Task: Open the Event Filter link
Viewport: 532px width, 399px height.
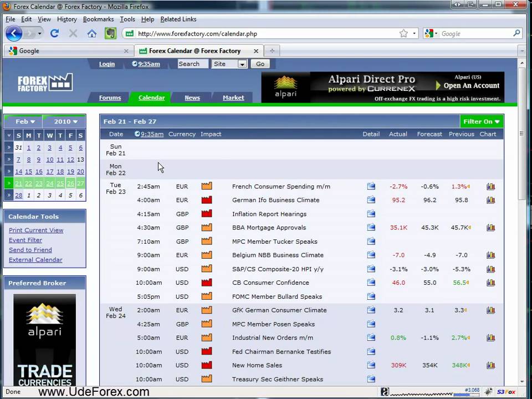Action: (25, 240)
